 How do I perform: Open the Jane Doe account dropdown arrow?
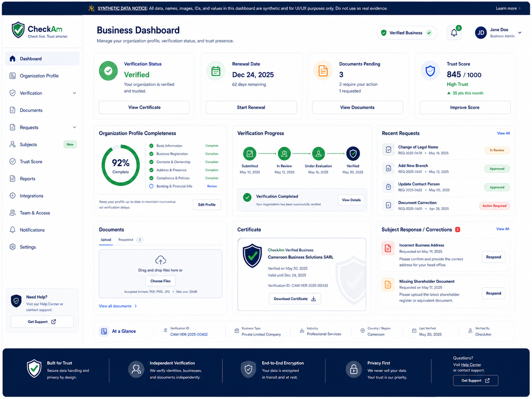pos(520,33)
